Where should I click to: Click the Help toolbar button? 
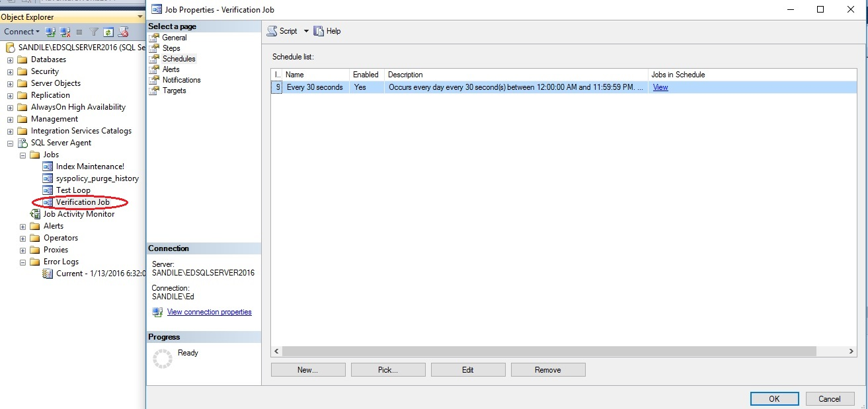(x=327, y=31)
